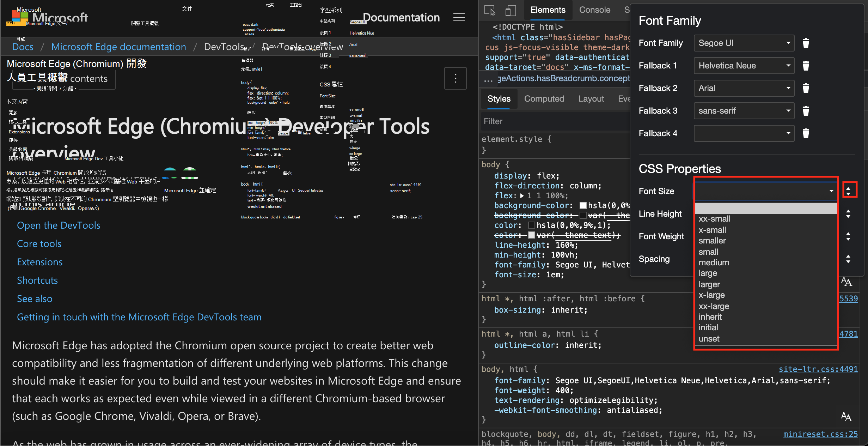Toggle Font Size input mode switcher
868x446 pixels.
pos(848,191)
